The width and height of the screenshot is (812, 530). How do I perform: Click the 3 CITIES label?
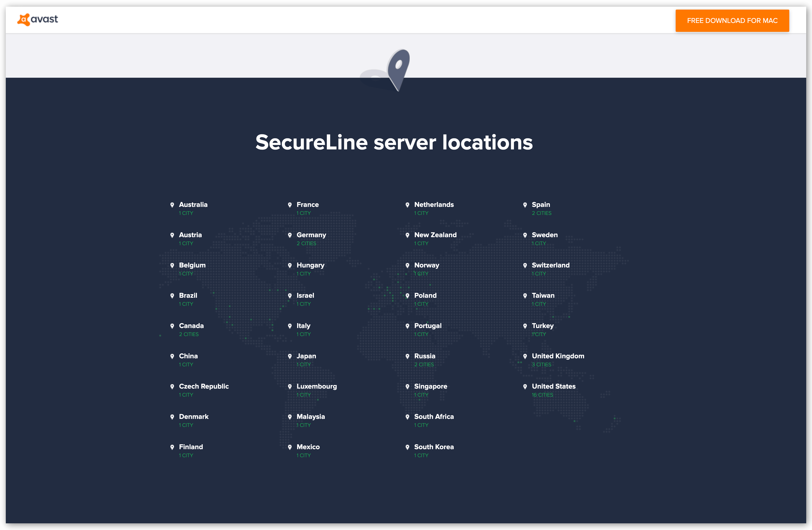pos(542,365)
